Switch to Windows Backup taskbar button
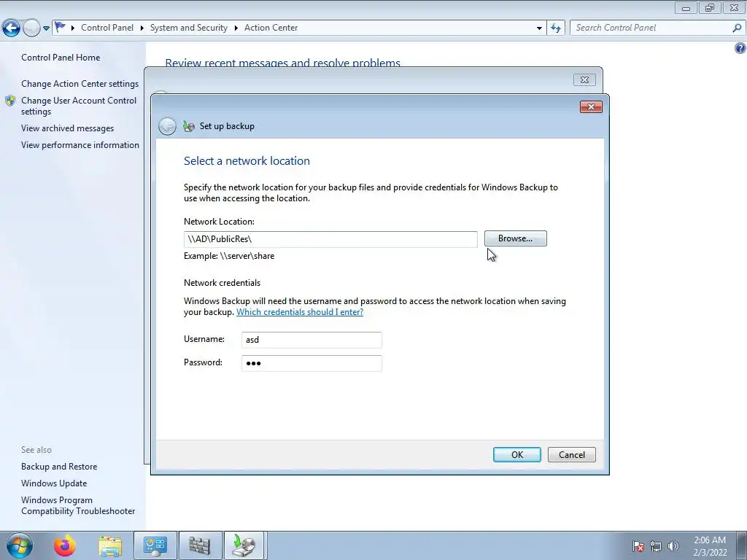The image size is (747, 560). [x=244, y=545]
